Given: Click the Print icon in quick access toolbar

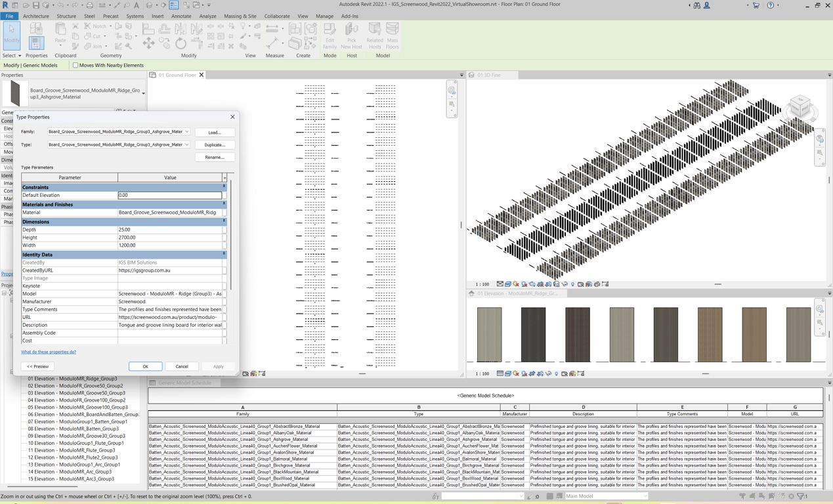Looking at the screenshot, I should tap(90, 5).
